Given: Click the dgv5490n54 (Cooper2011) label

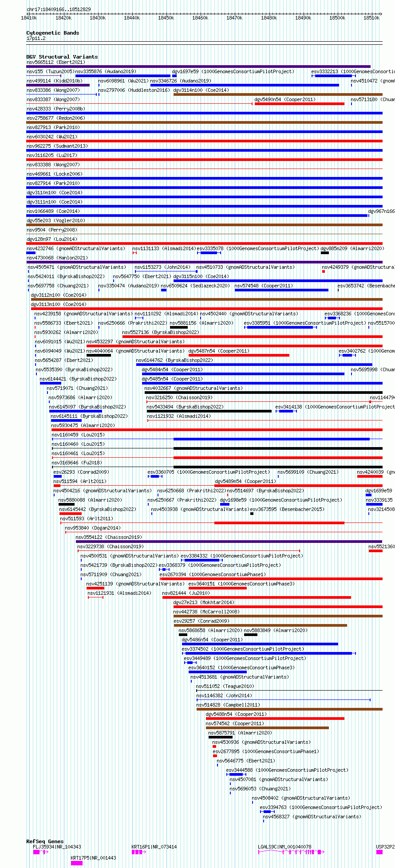Looking at the screenshot, I should [x=285, y=99].
